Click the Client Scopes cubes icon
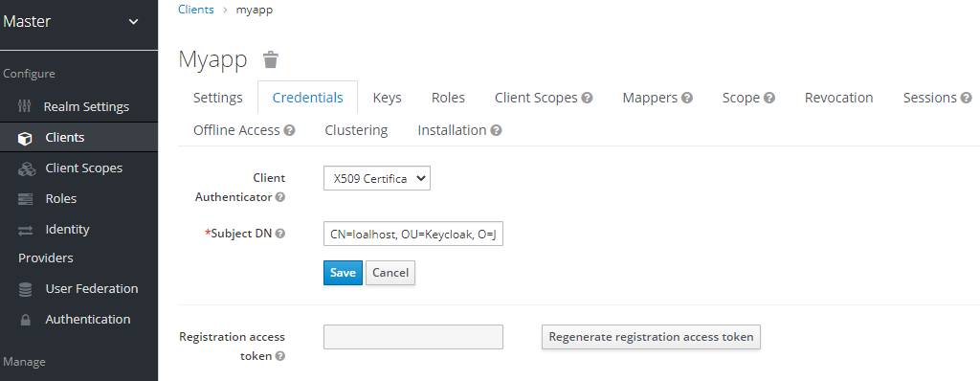 (26, 168)
